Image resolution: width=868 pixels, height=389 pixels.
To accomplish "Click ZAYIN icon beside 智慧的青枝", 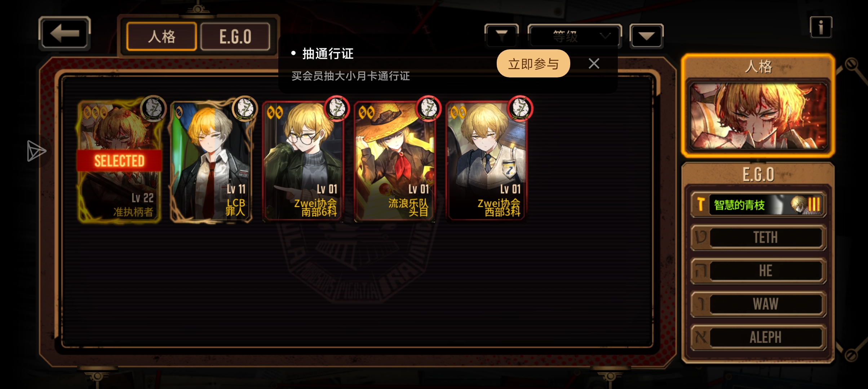I will point(701,204).
